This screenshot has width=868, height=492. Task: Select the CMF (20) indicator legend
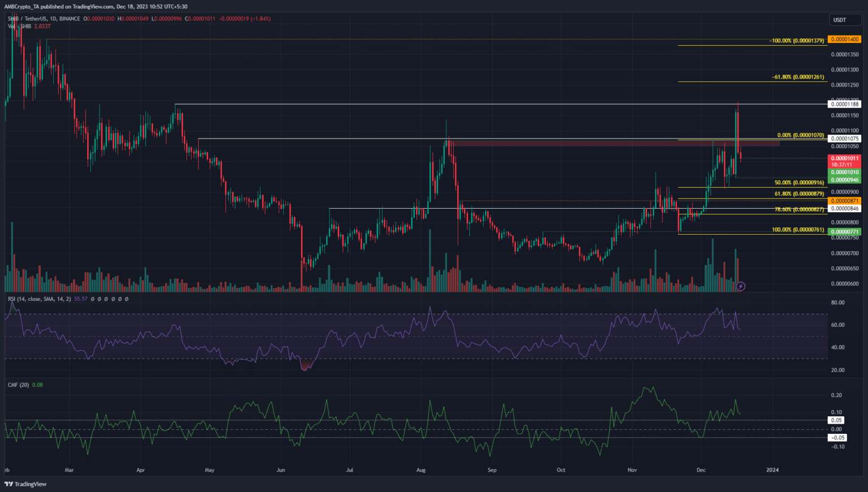(18, 385)
